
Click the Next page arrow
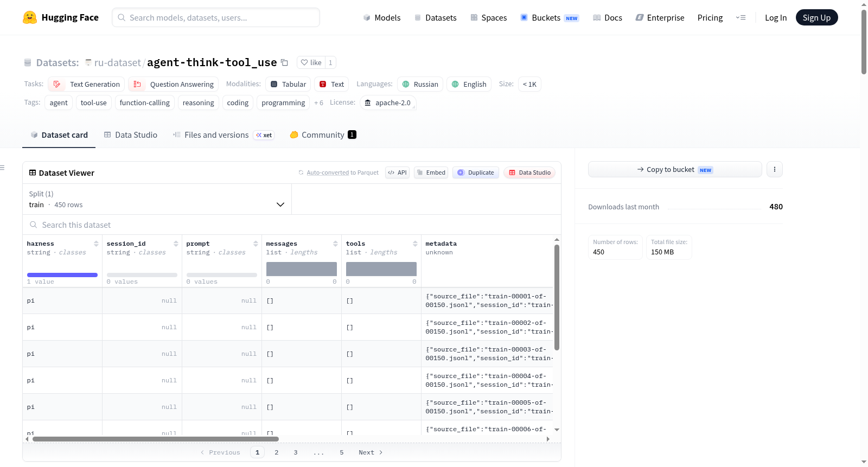coord(371,452)
